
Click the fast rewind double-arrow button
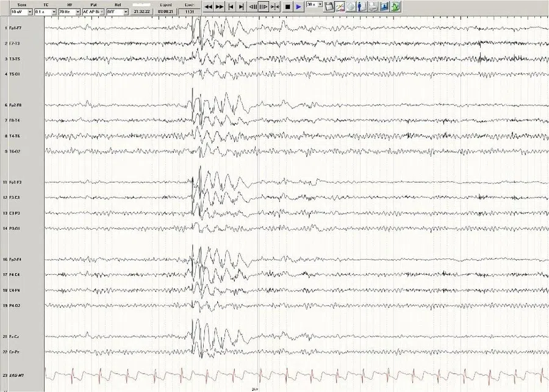pos(209,7)
